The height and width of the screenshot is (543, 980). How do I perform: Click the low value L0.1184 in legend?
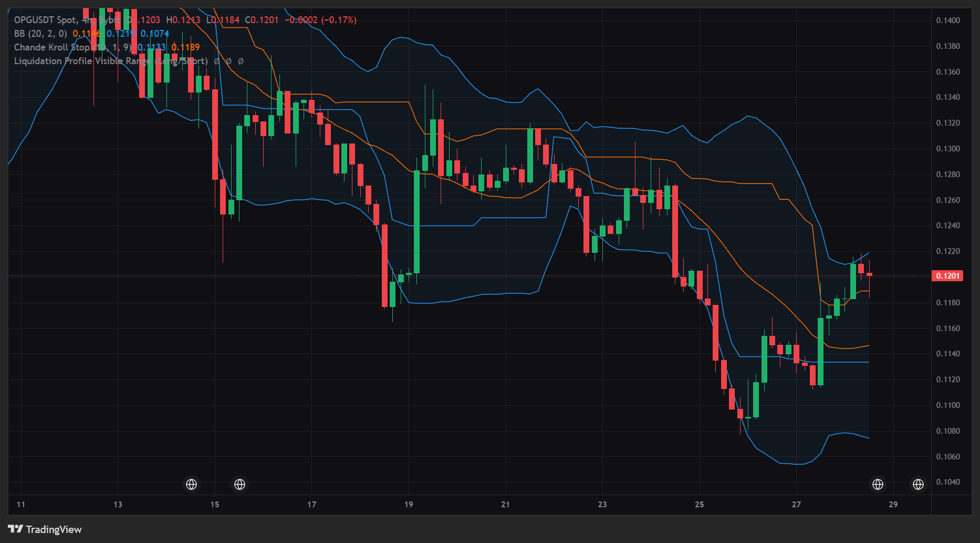[223, 20]
